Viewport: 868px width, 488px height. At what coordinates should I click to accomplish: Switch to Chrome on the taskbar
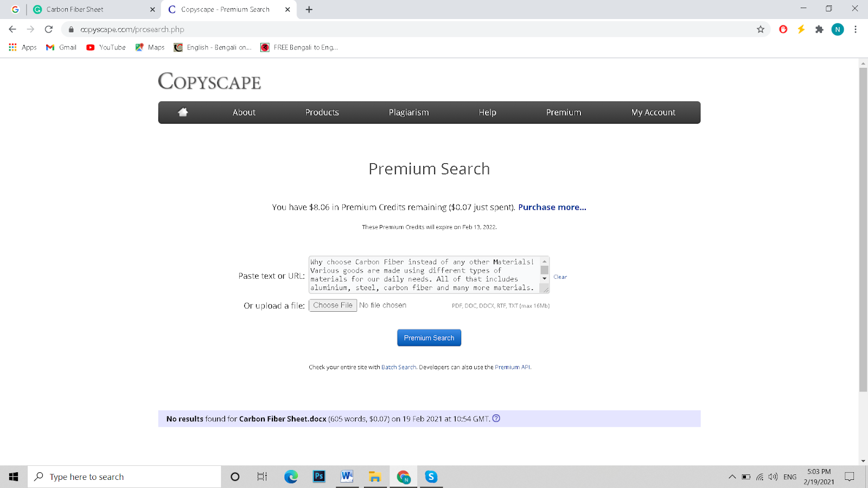tap(403, 477)
